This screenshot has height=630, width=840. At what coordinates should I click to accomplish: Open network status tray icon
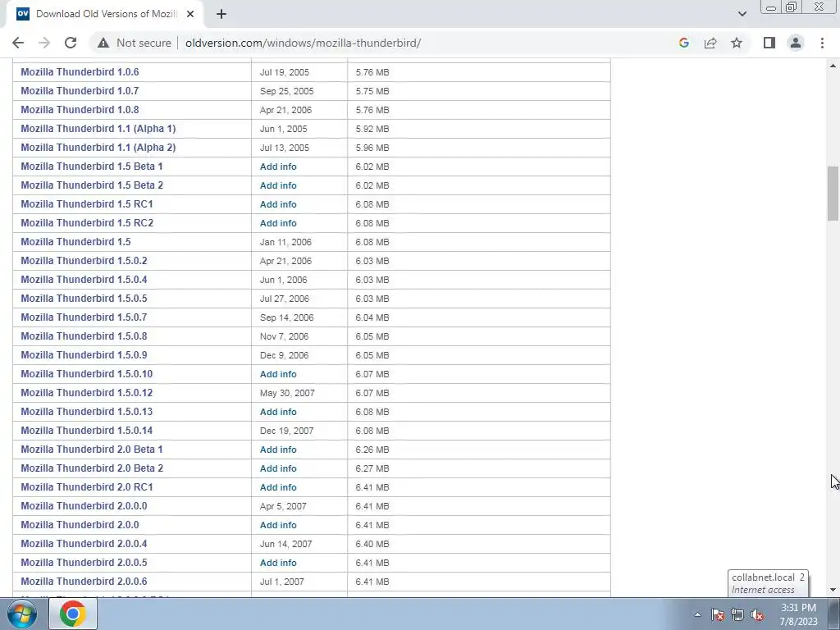(x=737, y=614)
